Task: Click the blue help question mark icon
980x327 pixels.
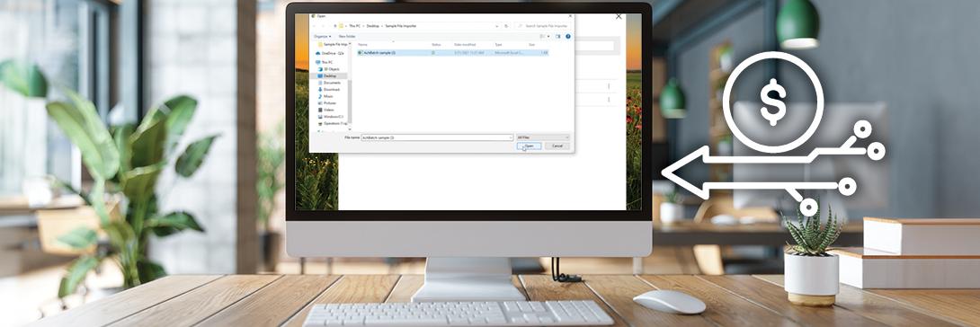Action: (x=568, y=36)
